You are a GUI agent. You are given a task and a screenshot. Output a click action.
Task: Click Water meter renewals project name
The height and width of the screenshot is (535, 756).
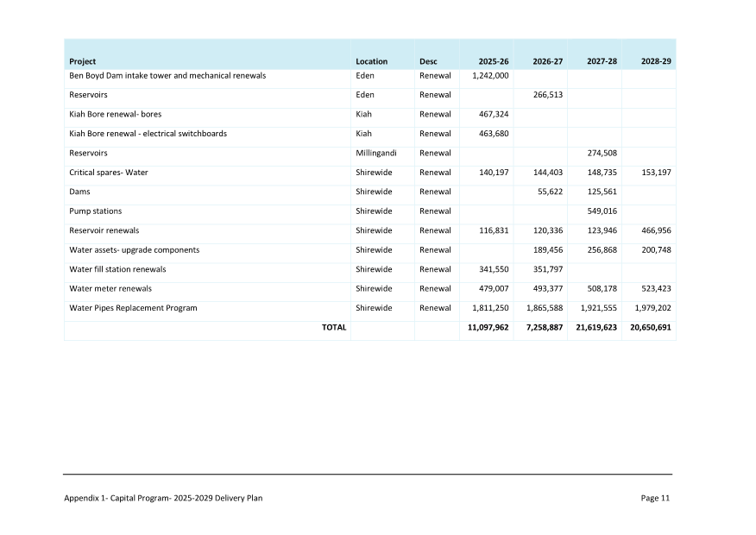(x=110, y=289)
